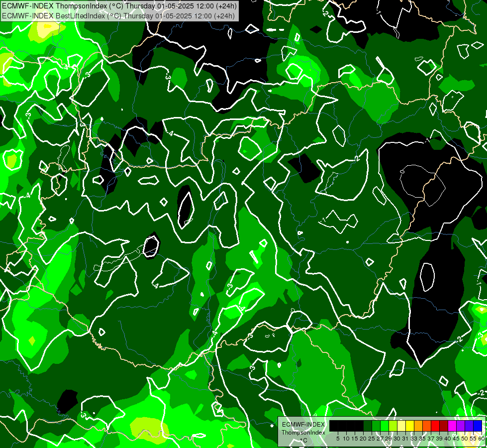487x448 pixels.
Task: Select the black legend swatch between 5 and 10
Action: [x=342, y=426]
